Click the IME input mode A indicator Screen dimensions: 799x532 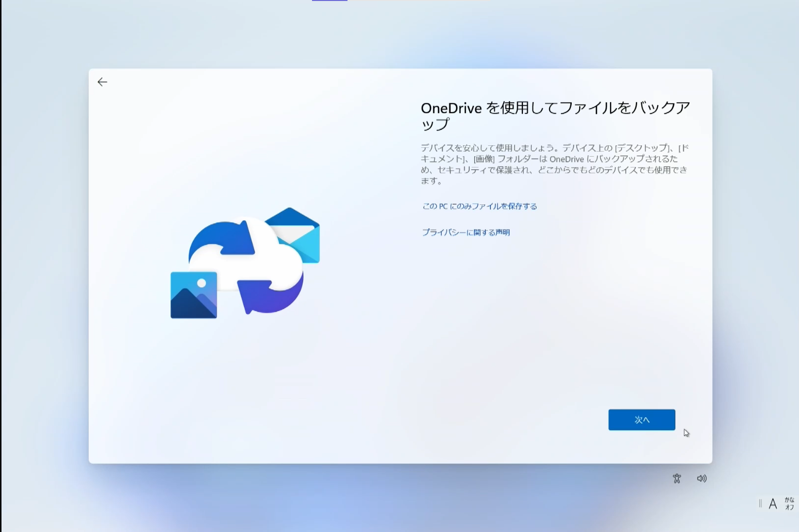[773, 503]
